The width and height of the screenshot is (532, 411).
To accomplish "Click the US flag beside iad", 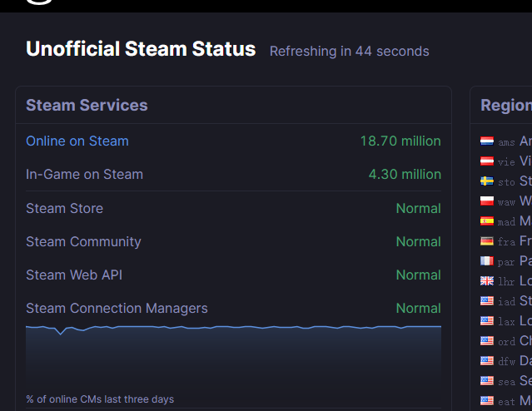I will pos(487,301).
